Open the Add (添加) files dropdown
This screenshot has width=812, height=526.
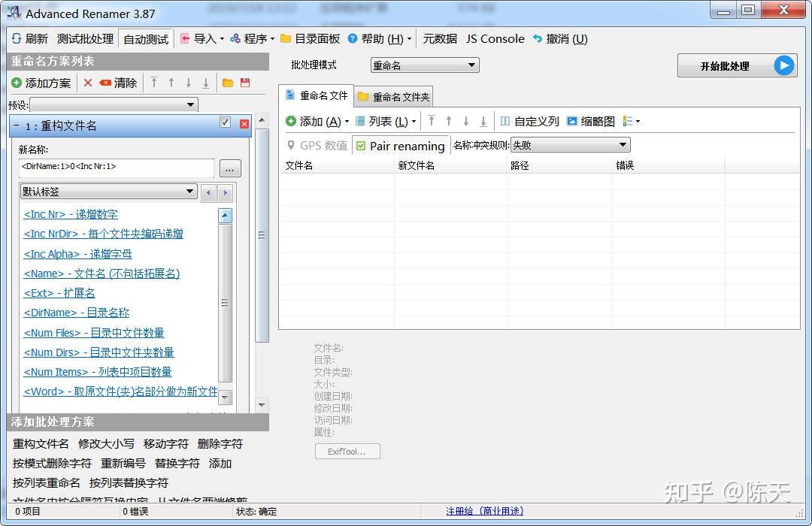[x=317, y=121]
